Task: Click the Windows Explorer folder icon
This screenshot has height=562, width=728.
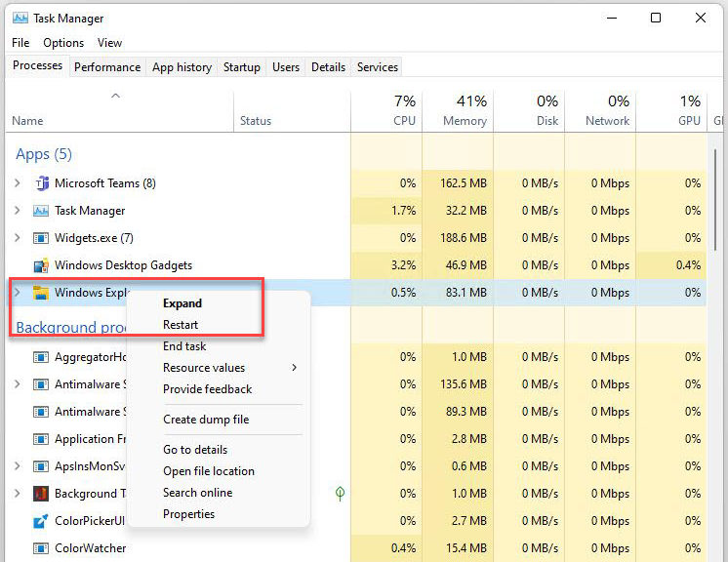Action: point(41,293)
